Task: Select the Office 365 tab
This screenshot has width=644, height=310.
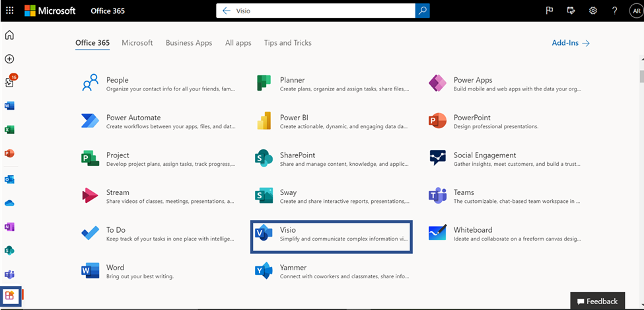Action: (x=92, y=43)
